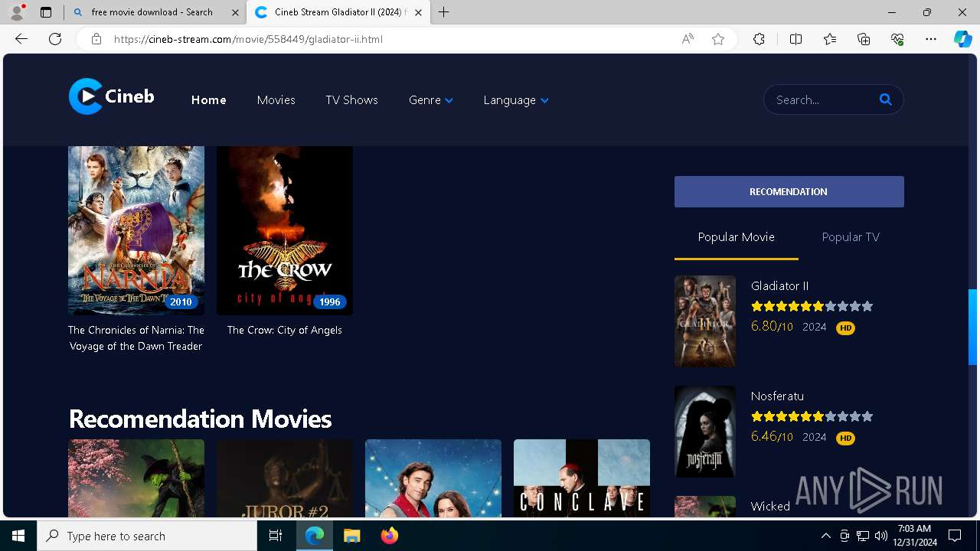Open File Explorer from taskbar
Screen dimensions: 980x551
click(x=351, y=536)
